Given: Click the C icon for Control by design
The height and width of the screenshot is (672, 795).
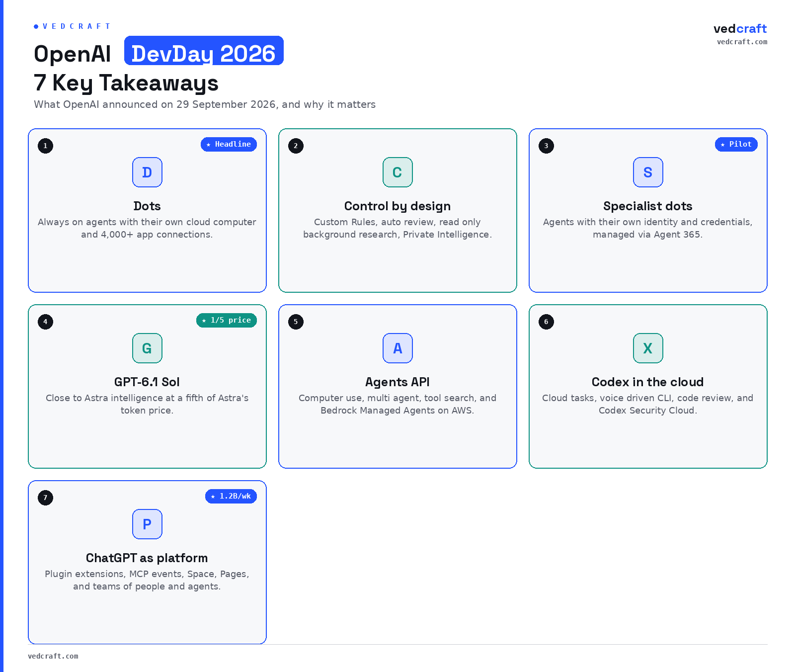Looking at the screenshot, I should (x=397, y=172).
